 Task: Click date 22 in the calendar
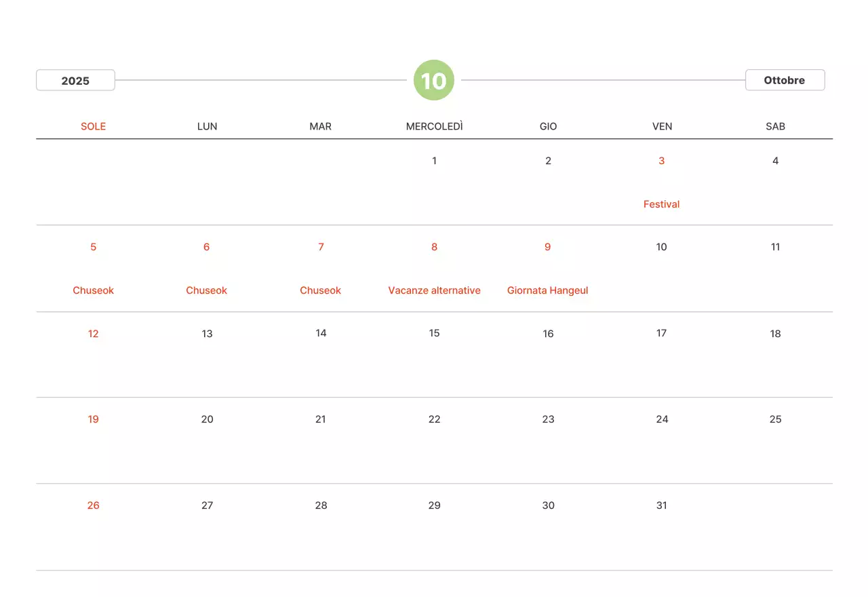tap(434, 419)
